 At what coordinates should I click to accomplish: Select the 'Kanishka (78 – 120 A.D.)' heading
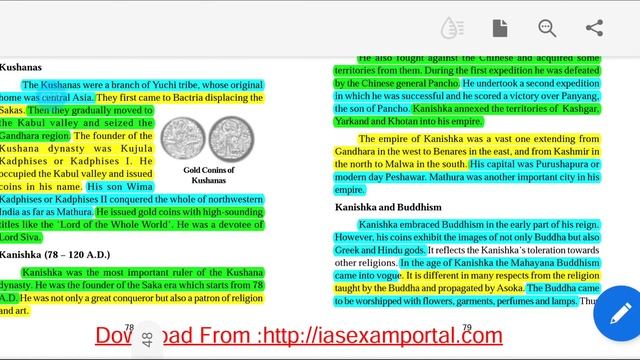coord(55,255)
